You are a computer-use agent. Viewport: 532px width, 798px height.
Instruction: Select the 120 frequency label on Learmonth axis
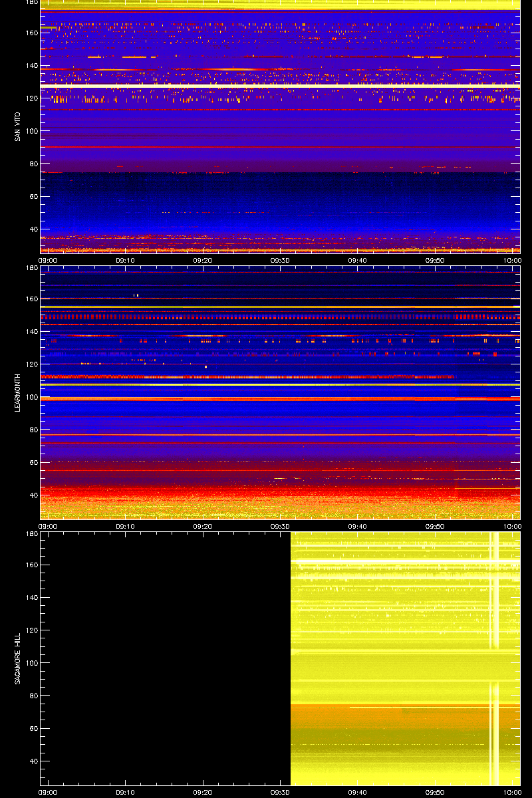click(x=31, y=364)
